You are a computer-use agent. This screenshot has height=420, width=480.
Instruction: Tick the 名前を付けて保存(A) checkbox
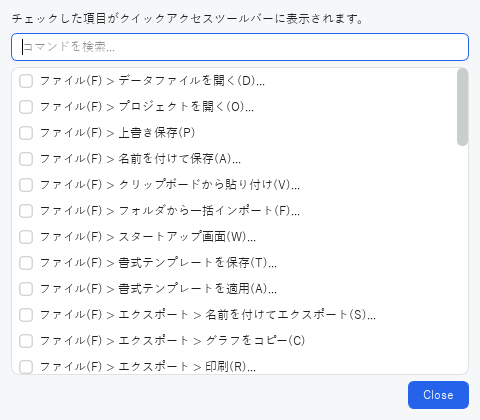point(26,159)
